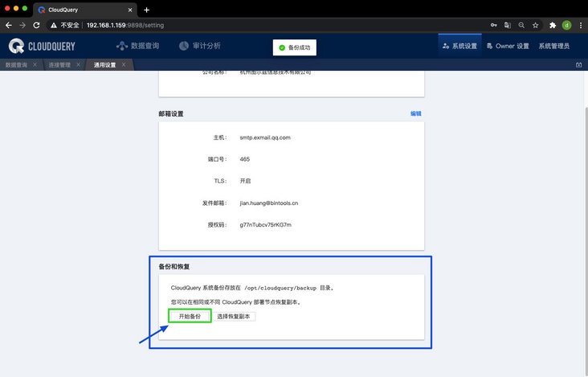Select the 通用设置 page tab
588x377 pixels.
[104, 65]
